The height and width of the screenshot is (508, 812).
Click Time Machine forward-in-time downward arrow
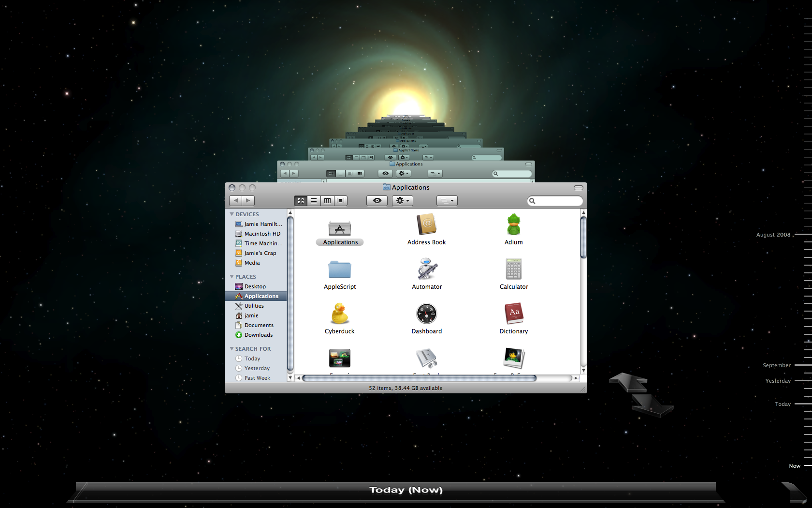(652, 405)
